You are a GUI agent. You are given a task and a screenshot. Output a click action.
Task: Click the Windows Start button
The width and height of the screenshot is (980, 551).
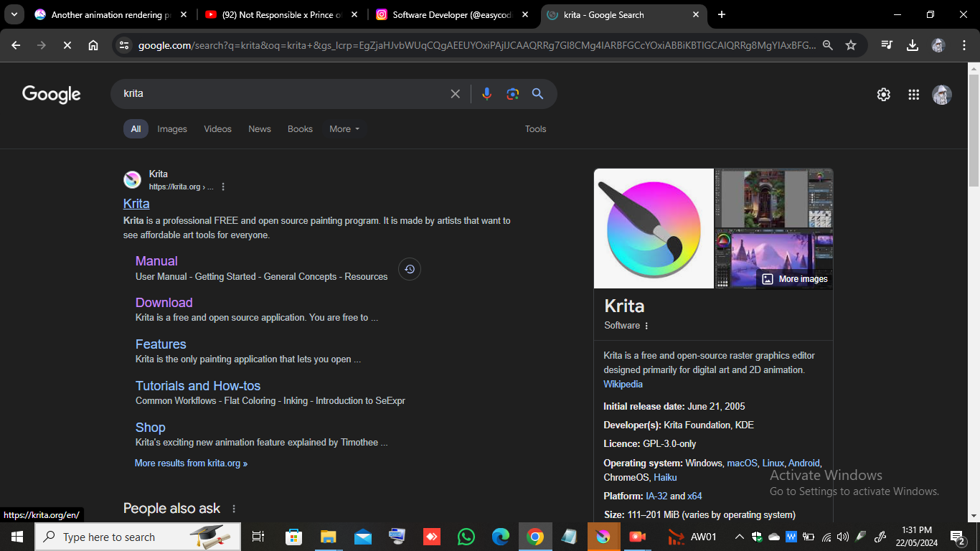pos(17,537)
